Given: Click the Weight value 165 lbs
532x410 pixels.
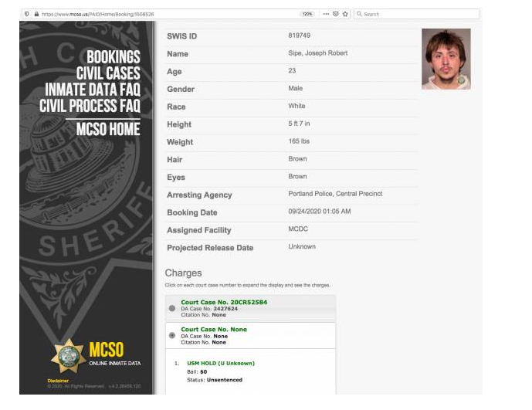Looking at the screenshot, I should point(299,141).
